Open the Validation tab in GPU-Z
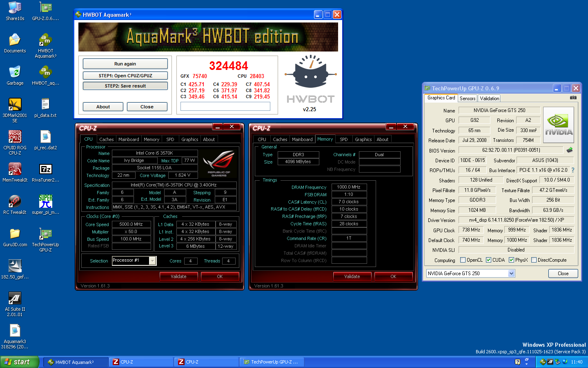 489,99
